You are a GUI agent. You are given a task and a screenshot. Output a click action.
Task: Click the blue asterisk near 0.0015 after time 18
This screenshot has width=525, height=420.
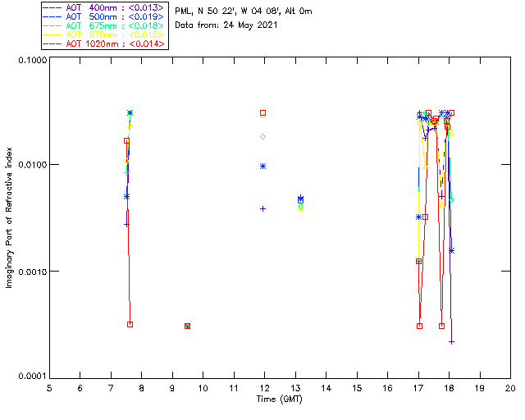451,250
